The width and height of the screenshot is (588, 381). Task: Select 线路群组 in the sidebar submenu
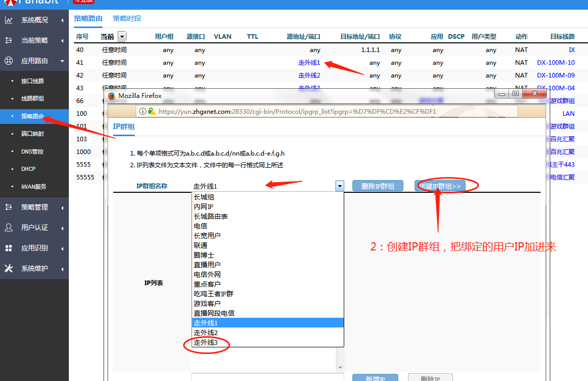(33, 98)
